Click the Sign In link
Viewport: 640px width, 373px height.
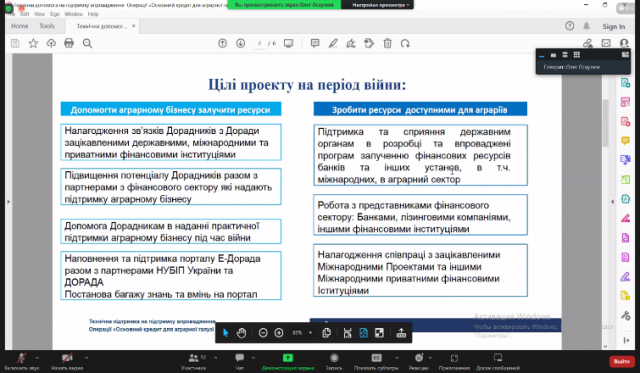coord(613,27)
